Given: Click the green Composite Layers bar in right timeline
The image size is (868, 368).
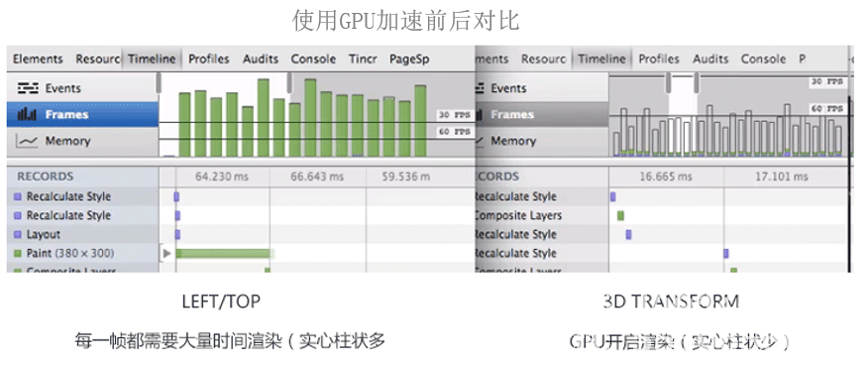Looking at the screenshot, I should (x=620, y=215).
